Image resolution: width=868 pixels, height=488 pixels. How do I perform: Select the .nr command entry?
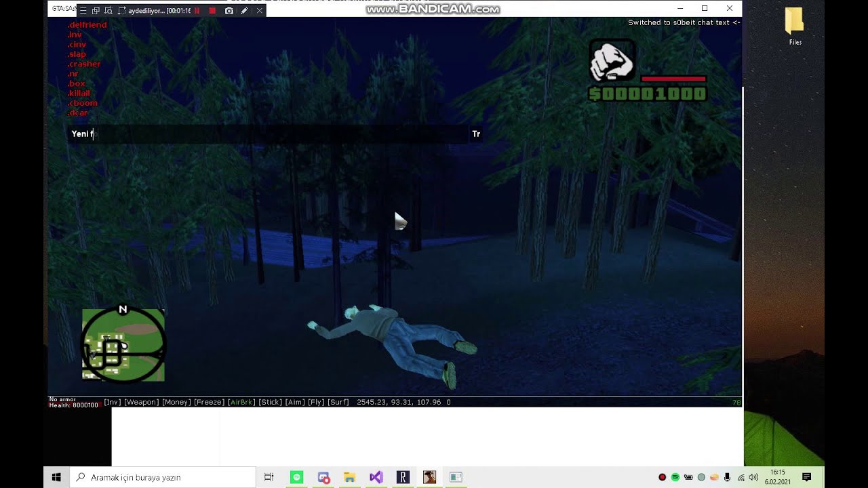73,74
